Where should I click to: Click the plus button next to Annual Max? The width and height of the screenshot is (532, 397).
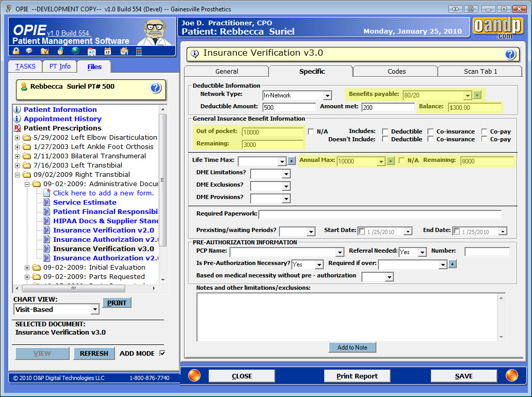click(x=391, y=161)
